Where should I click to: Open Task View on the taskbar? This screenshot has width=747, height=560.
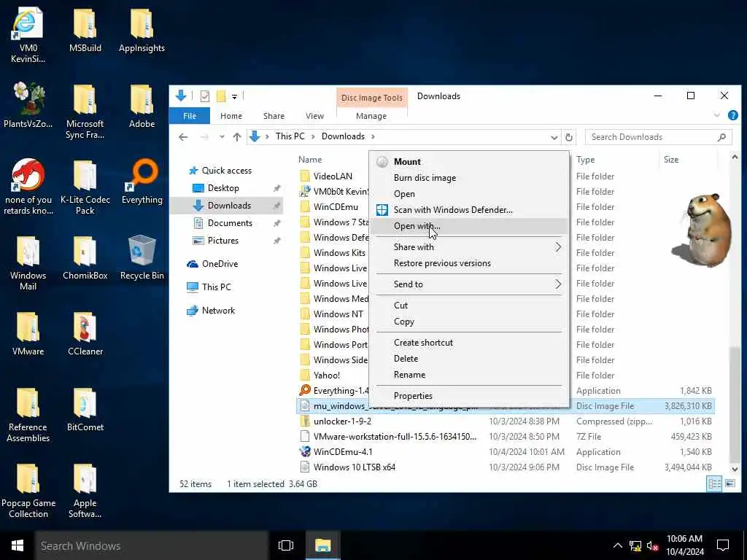(x=286, y=545)
